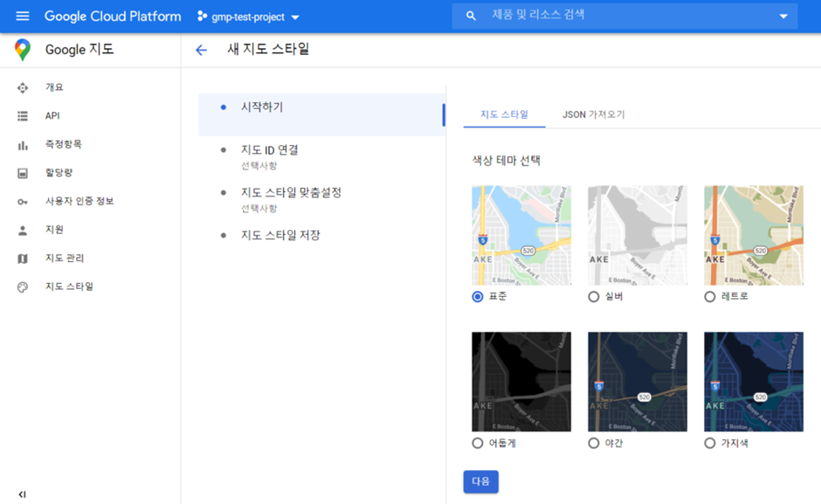Open the hamburger navigation menu
The image size is (821, 504).
(23, 16)
